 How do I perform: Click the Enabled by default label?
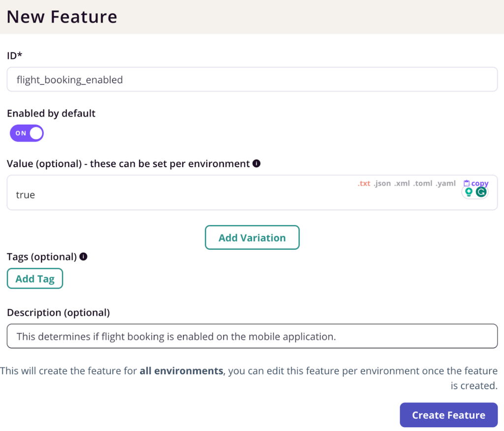click(x=51, y=113)
